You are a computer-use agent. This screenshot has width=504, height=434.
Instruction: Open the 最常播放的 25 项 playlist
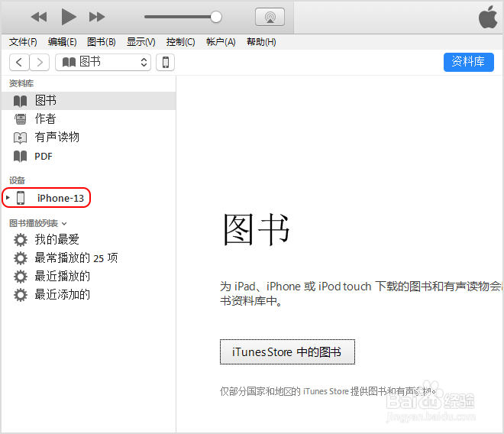89,257
